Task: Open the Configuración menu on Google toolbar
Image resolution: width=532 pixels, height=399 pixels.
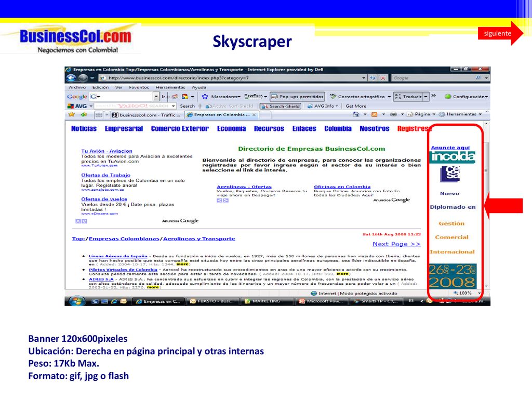Action: point(467,97)
